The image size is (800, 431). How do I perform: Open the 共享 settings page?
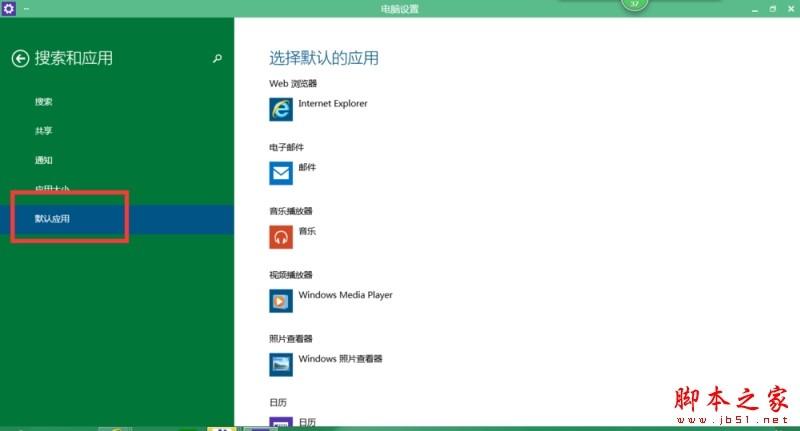click(x=43, y=131)
